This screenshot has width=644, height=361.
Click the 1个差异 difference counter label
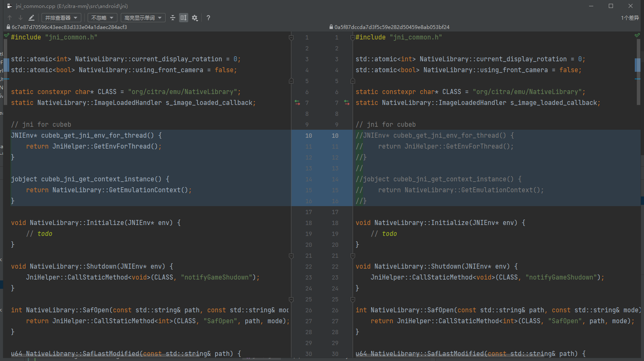[630, 18]
